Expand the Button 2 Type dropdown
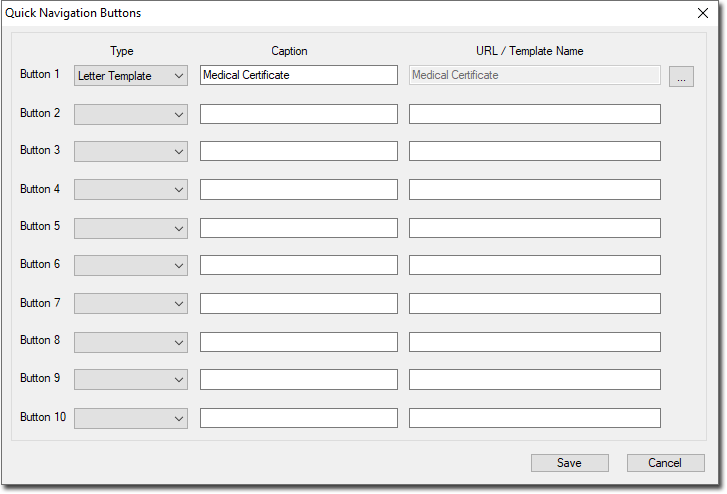 pos(130,114)
